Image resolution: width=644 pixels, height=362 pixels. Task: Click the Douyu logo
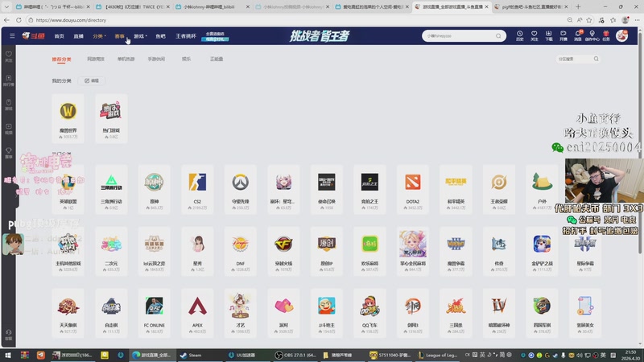coord(33,36)
